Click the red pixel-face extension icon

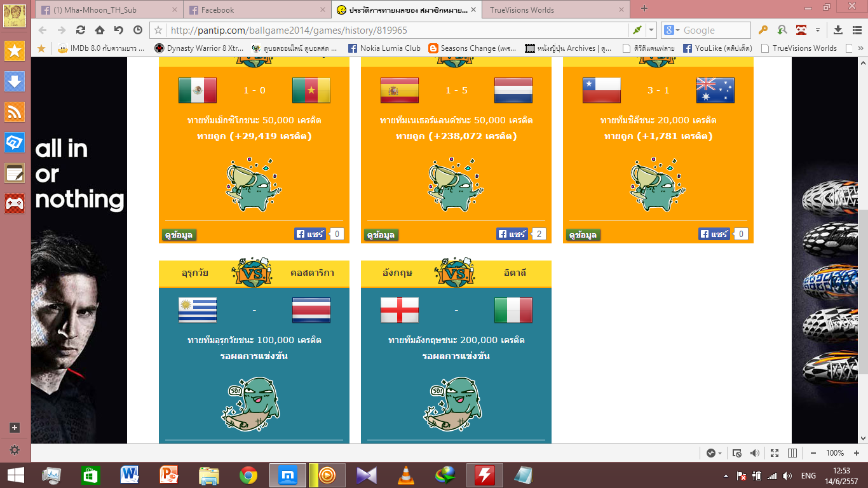pyautogui.click(x=802, y=30)
